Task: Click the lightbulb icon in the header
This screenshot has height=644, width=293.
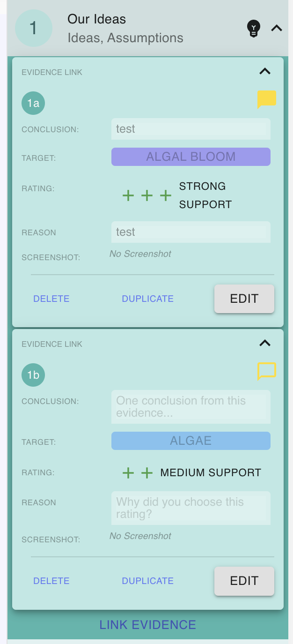Action: [254, 28]
